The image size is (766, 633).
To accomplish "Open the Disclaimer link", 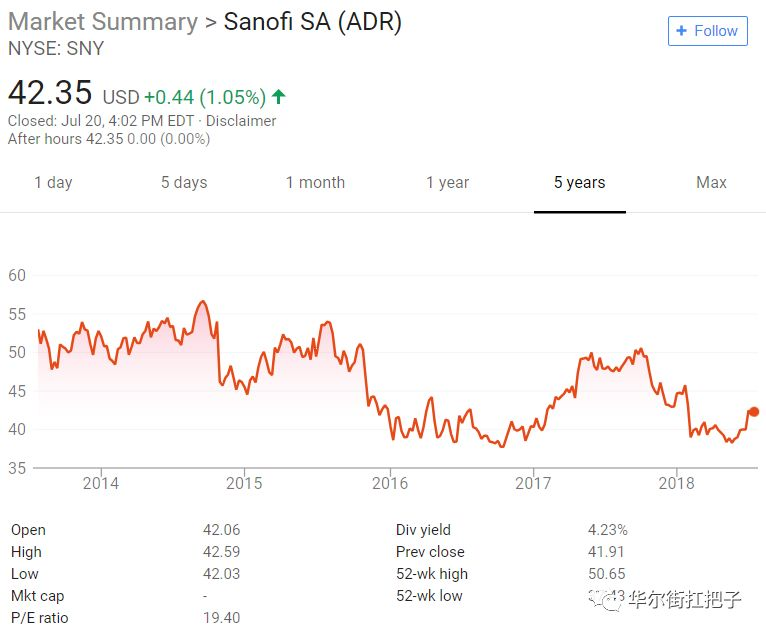I will [242, 120].
